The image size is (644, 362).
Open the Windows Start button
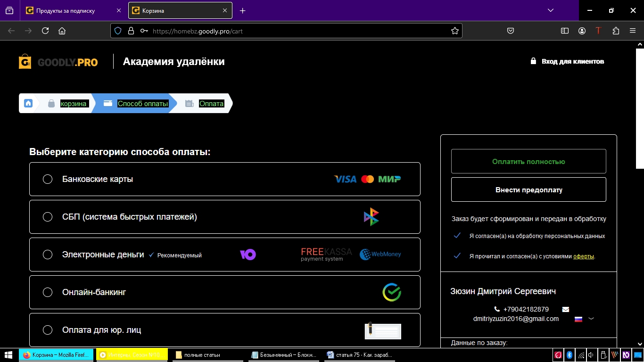(x=8, y=355)
